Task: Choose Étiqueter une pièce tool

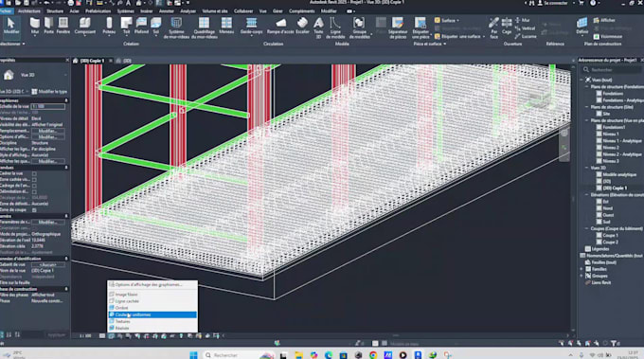Action: (420, 27)
